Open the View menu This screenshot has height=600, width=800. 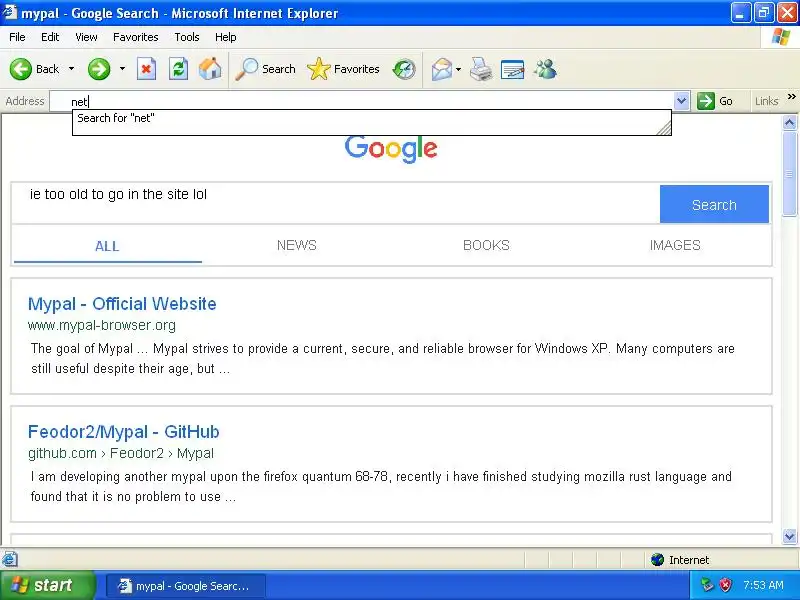click(x=86, y=37)
